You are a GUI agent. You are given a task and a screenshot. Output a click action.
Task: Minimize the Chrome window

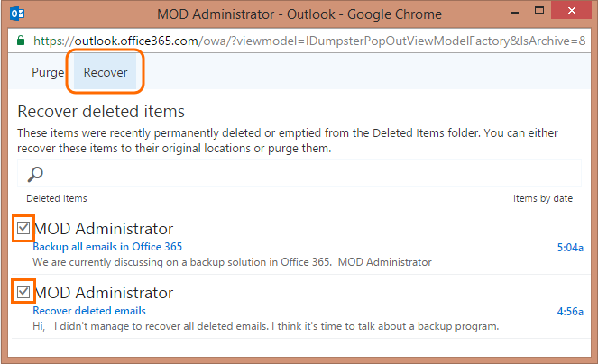(515, 13)
